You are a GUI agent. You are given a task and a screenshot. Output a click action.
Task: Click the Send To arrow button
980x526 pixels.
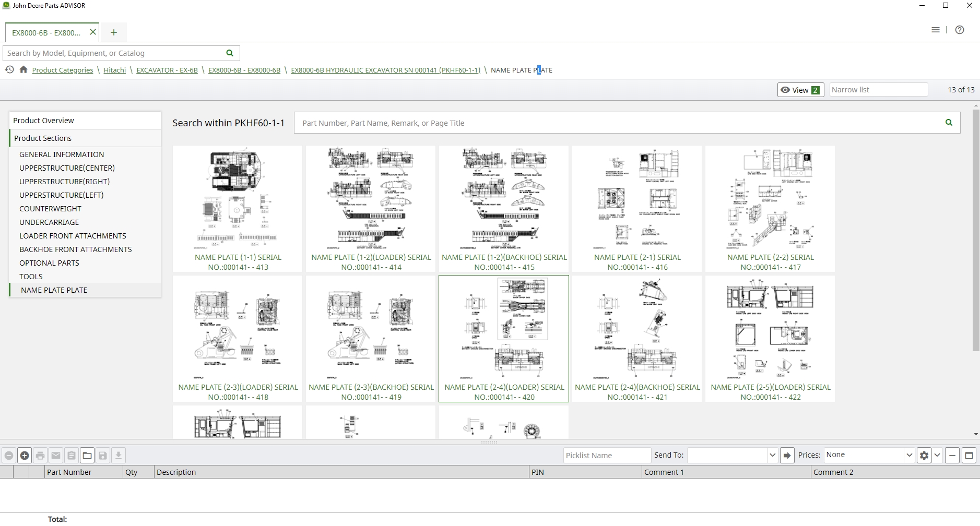coord(787,456)
